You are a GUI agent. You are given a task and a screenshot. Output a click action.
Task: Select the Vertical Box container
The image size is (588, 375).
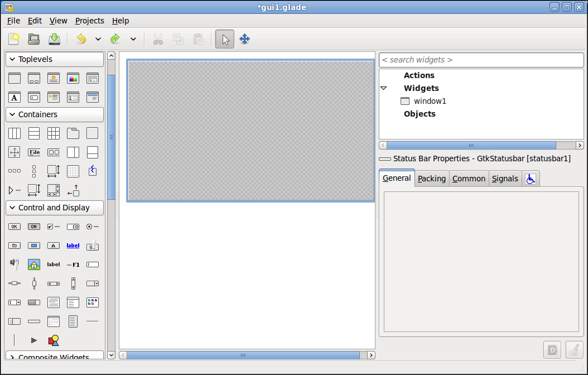[33, 133]
